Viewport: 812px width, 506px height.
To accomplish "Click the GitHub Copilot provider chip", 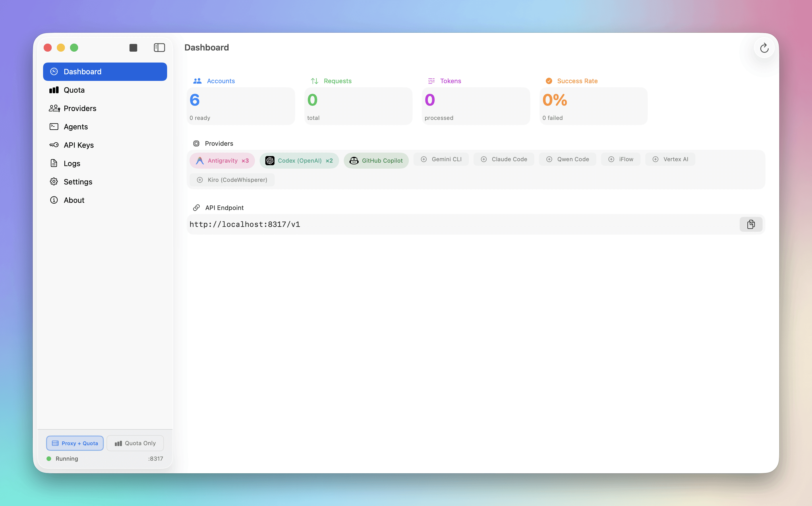I will 376,161.
